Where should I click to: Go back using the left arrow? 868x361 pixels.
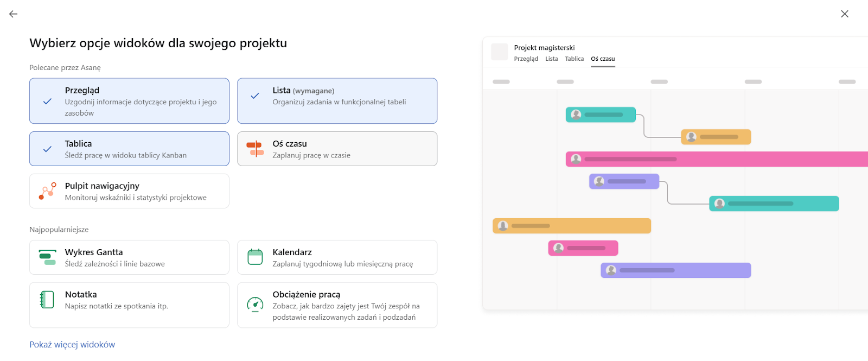point(14,14)
